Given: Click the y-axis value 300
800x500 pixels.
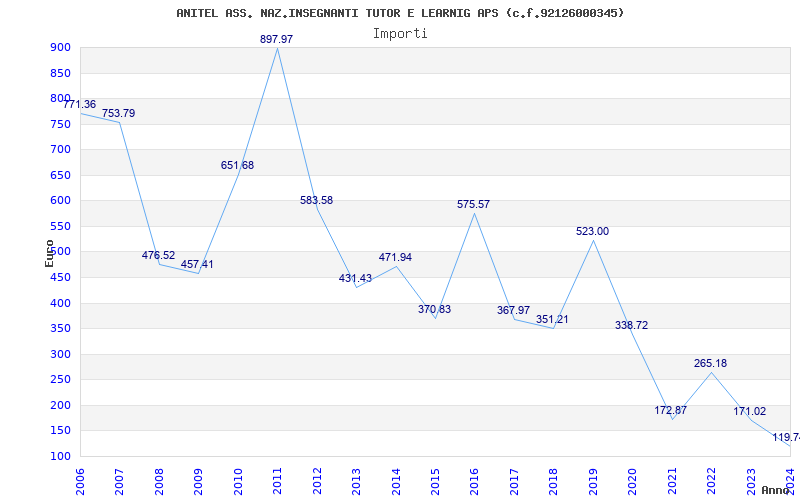Looking at the screenshot, I should click(x=60, y=355).
